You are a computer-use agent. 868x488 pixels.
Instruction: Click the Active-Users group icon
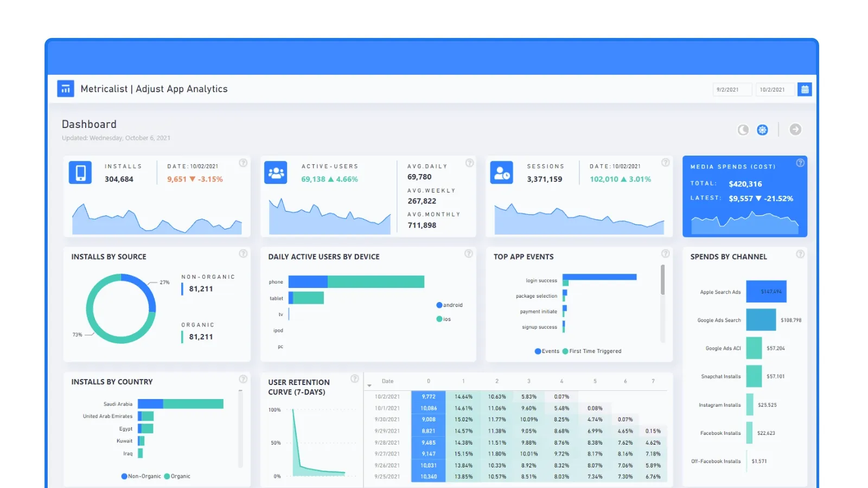point(276,173)
